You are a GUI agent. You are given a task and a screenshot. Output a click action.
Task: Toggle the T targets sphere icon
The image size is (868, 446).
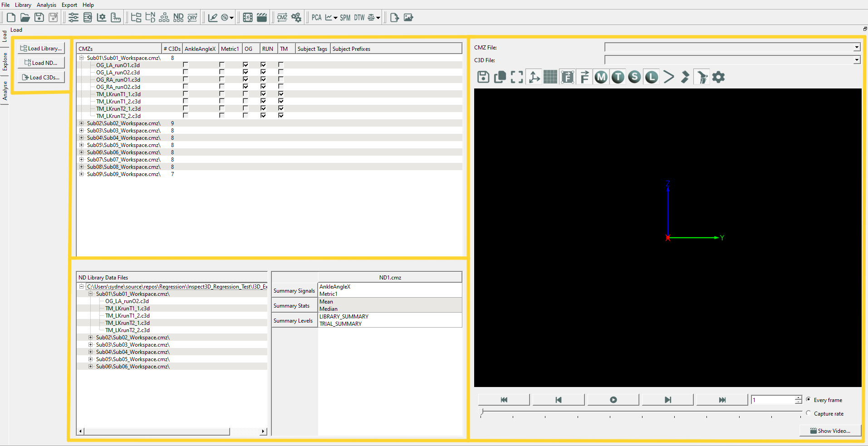(x=618, y=77)
